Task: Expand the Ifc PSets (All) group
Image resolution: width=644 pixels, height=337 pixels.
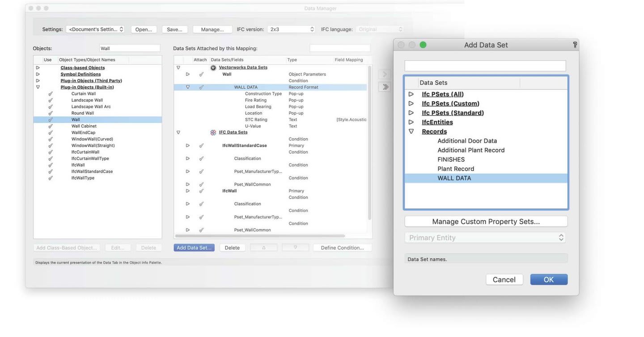Action: coord(411,94)
